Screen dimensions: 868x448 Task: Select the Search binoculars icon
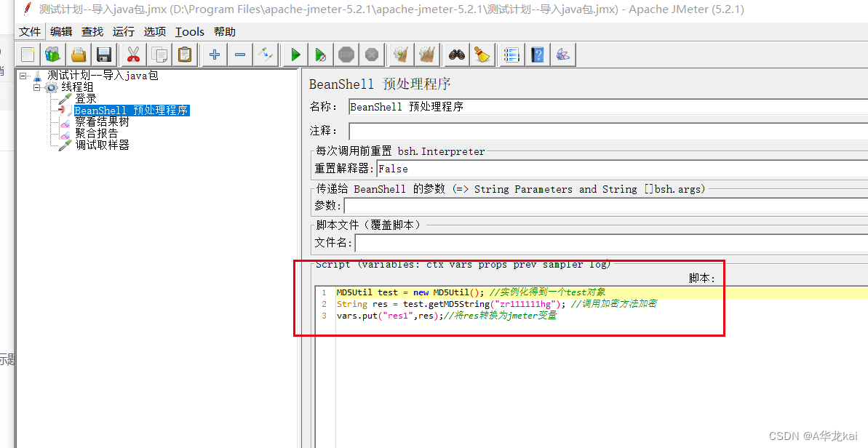tap(456, 54)
